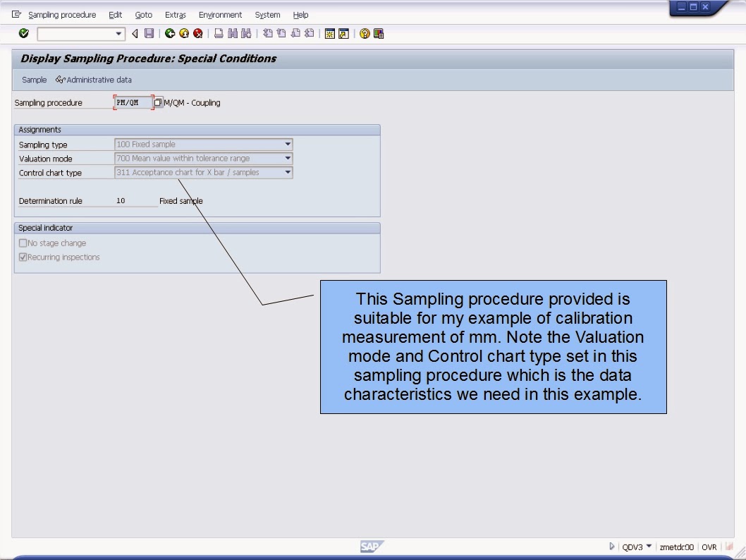Click the green Enter checkmark icon
The height and width of the screenshot is (560, 746).
pyautogui.click(x=23, y=33)
